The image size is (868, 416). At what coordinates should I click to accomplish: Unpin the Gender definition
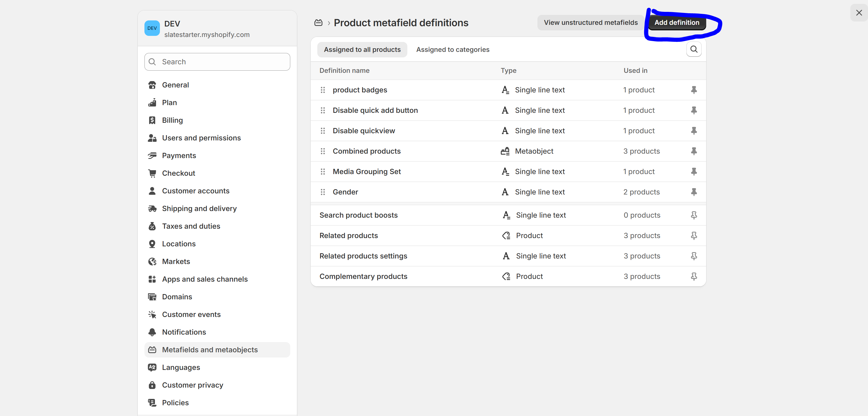pos(694,192)
